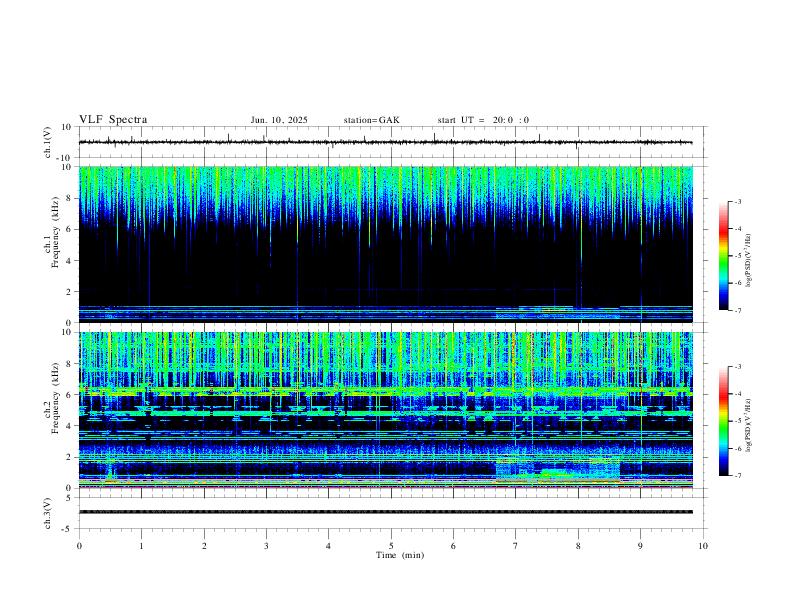Click time-axis tick label "10" at the bottom right
792x612 pixels.
pos(703,546)
